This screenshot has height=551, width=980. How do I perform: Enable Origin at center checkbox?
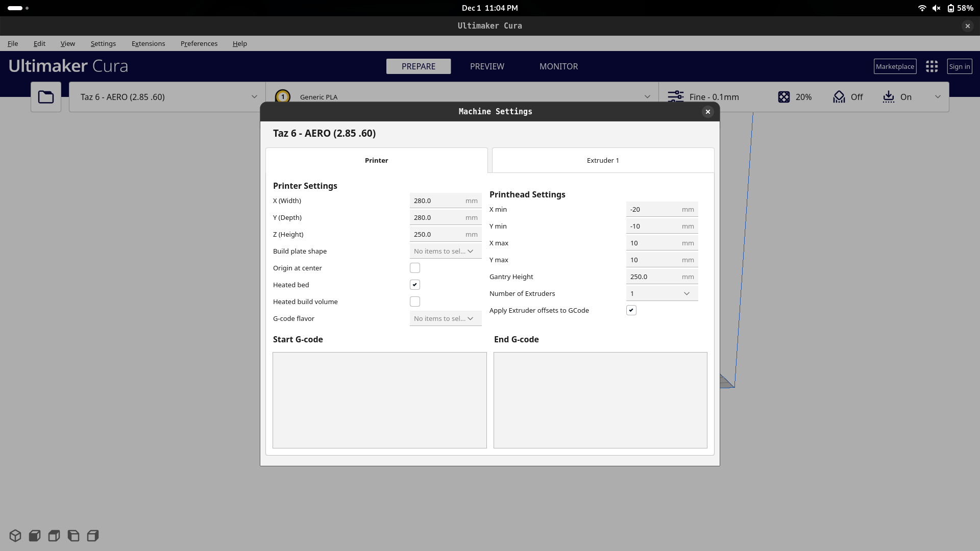tap(415, 268)
